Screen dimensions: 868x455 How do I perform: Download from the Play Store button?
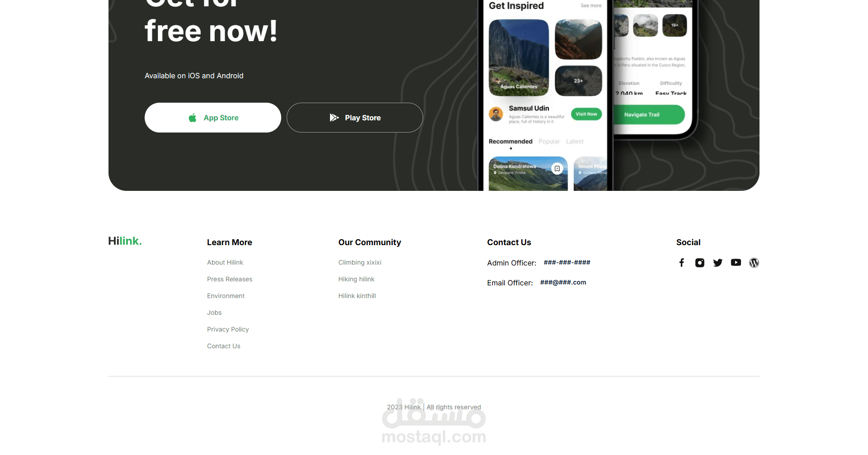click(x=355, y=118)
